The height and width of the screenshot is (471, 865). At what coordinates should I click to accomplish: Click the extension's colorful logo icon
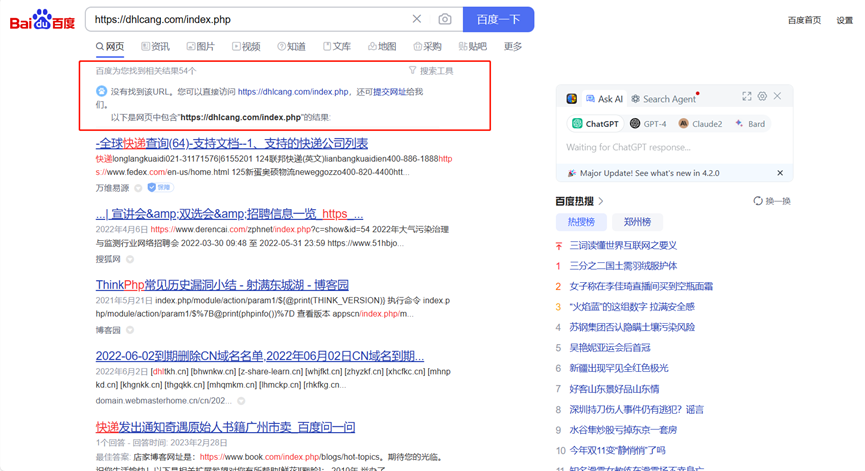[x=572, y=99]
